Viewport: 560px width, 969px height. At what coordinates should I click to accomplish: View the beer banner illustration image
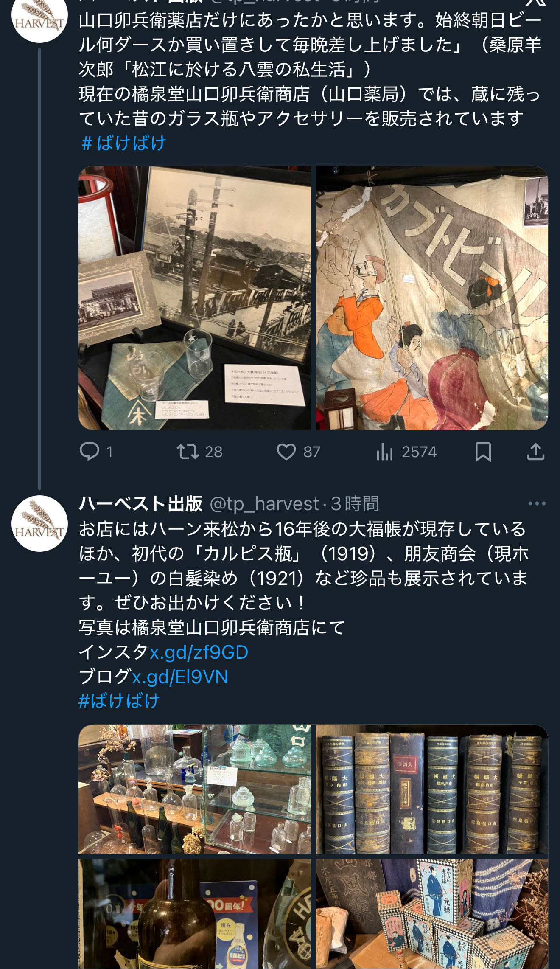pyautogui.click(x=432, y=298)
